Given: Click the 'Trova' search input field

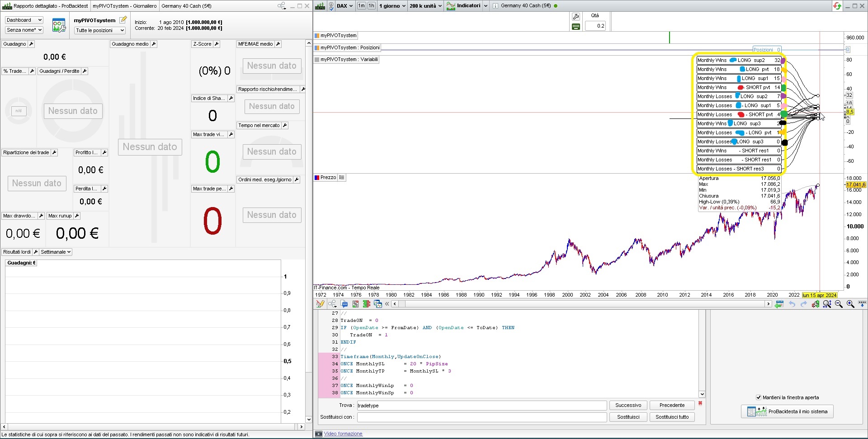Looking at the screenshot, I should [x=481, y=406].
